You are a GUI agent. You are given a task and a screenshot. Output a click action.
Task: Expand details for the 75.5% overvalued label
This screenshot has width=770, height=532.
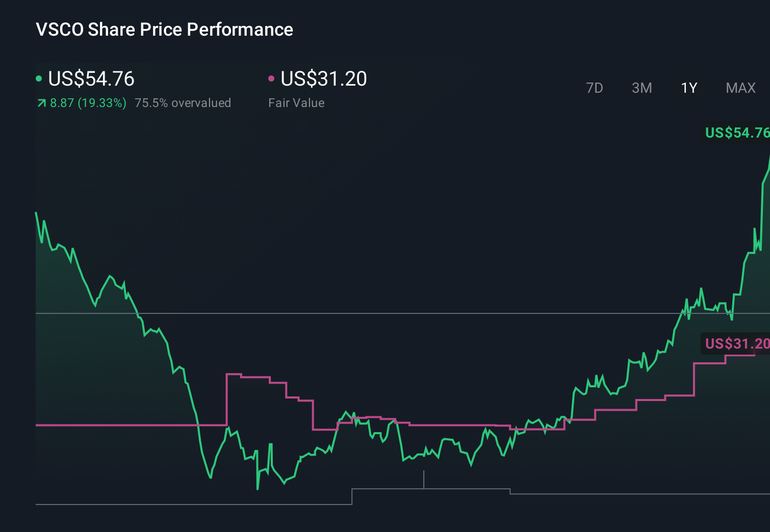(183, 102)
